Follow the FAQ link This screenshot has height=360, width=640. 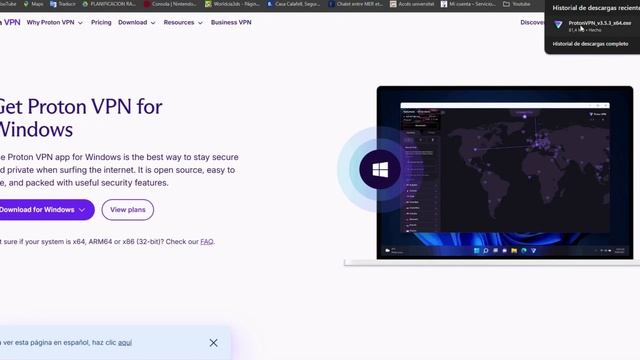point(207,242)
